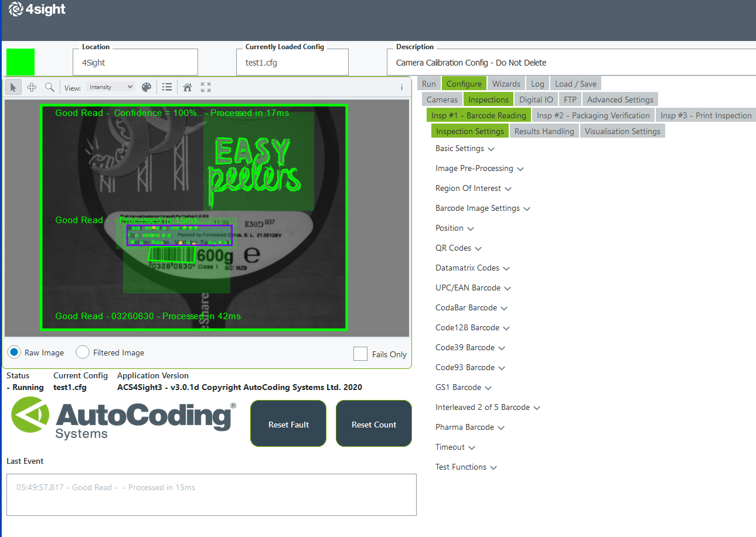
Task: Expand the QR Codes settings section
Action: 458,248
